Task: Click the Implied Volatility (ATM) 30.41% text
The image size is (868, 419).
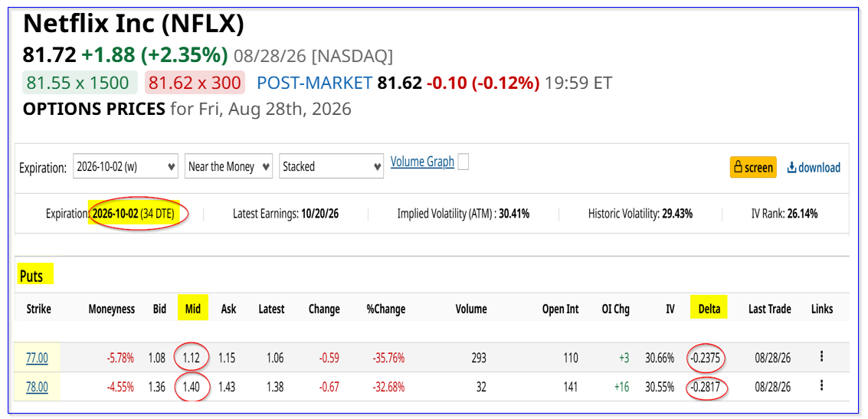Action: pos(463,214)
